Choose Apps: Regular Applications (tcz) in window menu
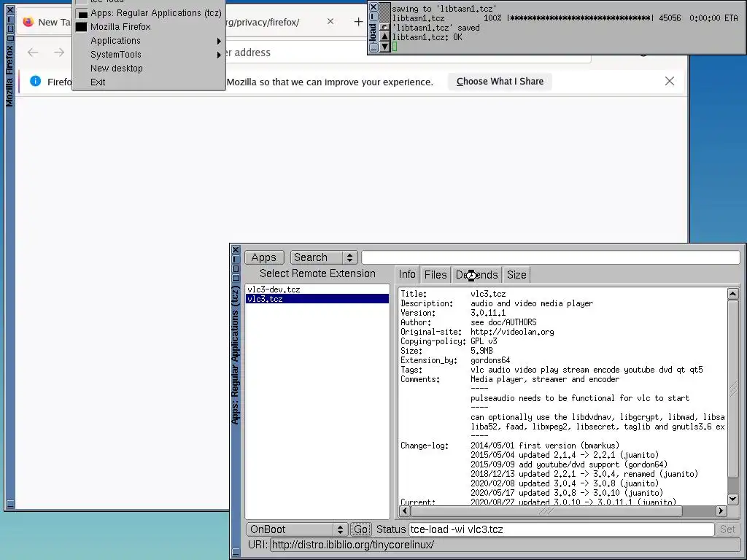This screenshot has height=560, width=747. pos(149,13)
